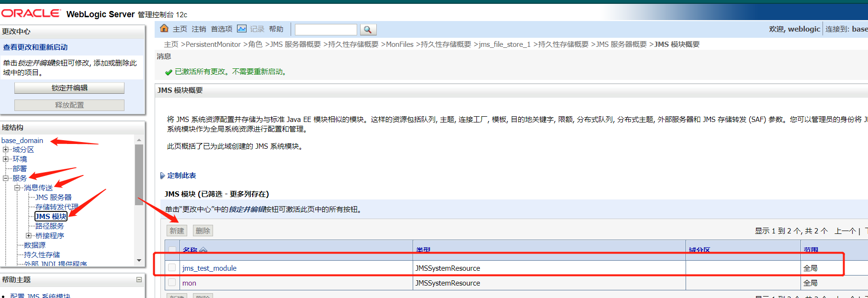The image size is (868, 298).
Task: Select 持久性存储 in the tree
Action: 42,255
